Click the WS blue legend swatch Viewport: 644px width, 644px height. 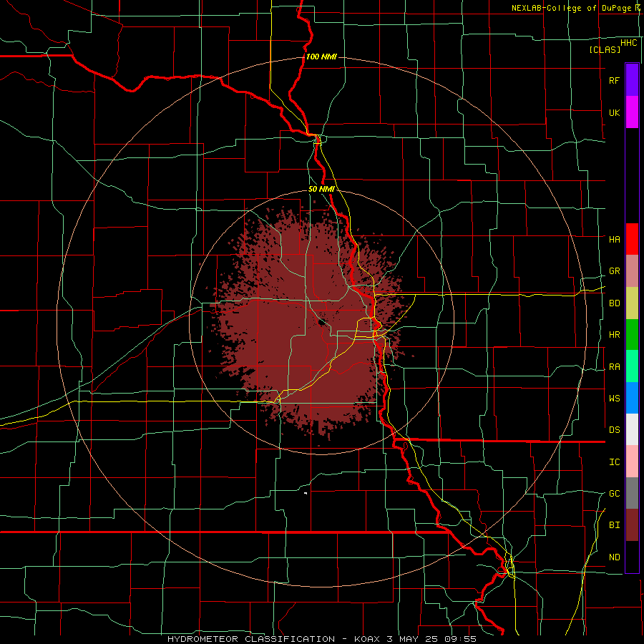coord(632,398)
